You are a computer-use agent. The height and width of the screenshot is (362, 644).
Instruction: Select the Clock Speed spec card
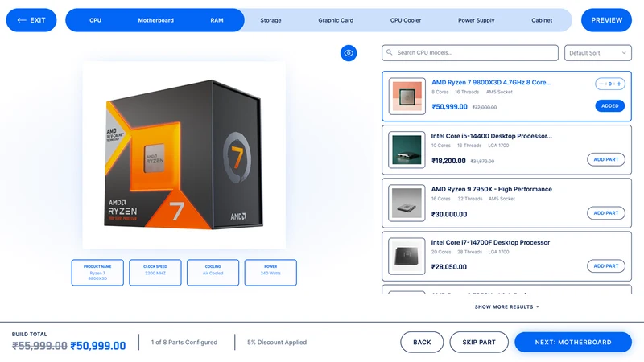point(155,273)
